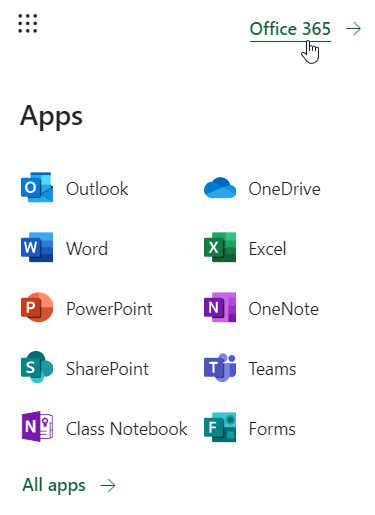Select the Teams text label
This screenshot has height=515, width=375.
coord(272,369)
